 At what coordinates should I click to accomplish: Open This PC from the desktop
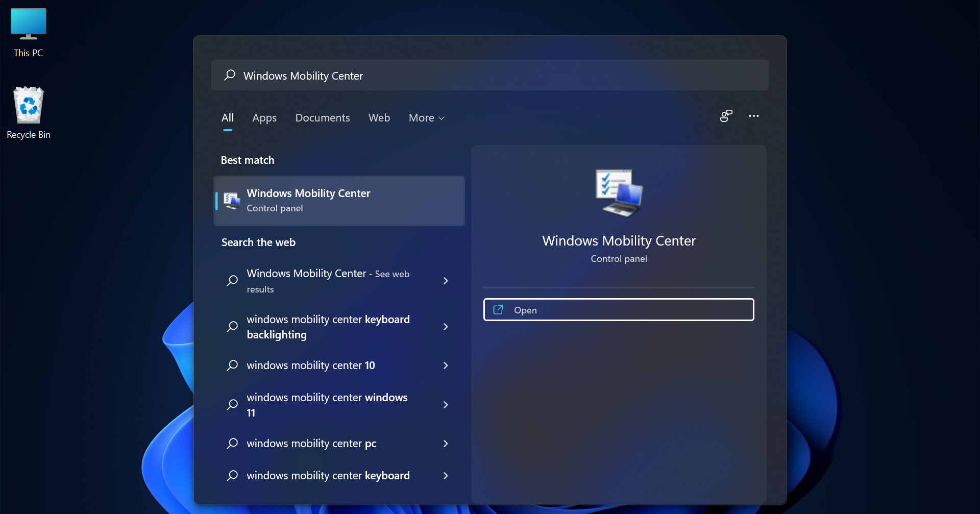[28, 23]
